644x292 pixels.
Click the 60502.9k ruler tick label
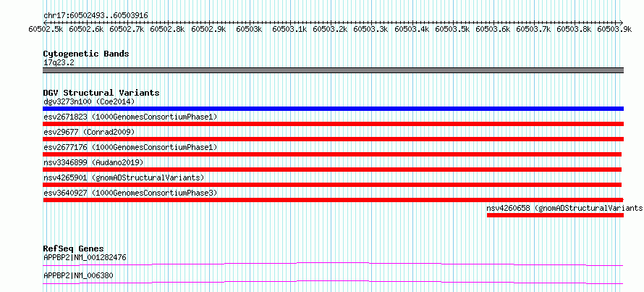point(208,29)
